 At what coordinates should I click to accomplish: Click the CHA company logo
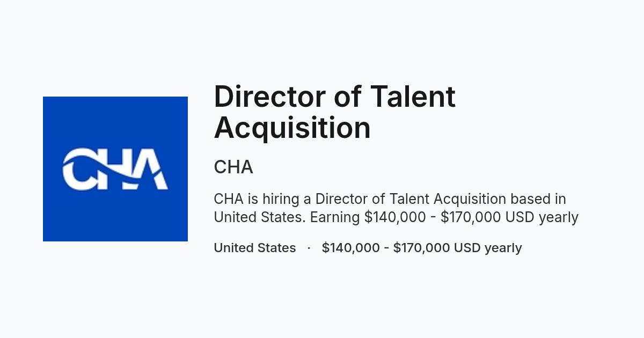coord(115,169)
